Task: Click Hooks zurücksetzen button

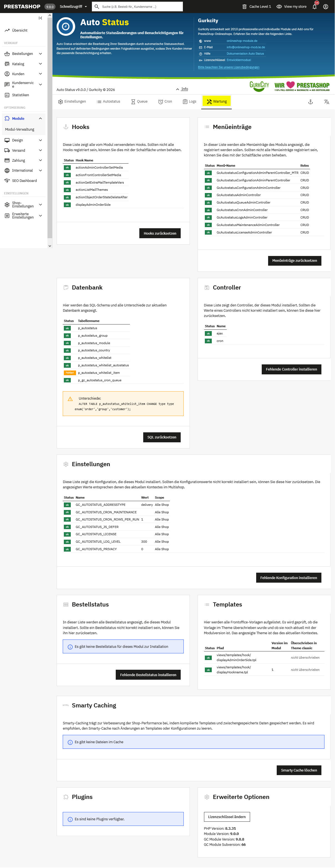Action: point(160,233)
